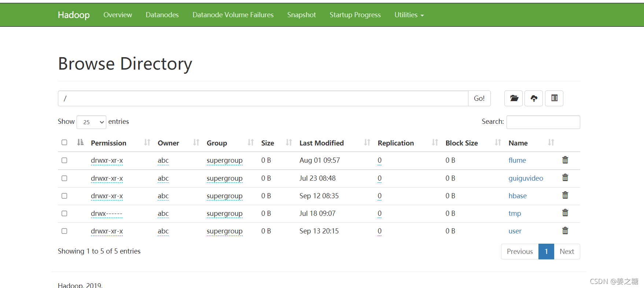
Task: Open Datanode Volume Failures page
Action: (233, 15)
